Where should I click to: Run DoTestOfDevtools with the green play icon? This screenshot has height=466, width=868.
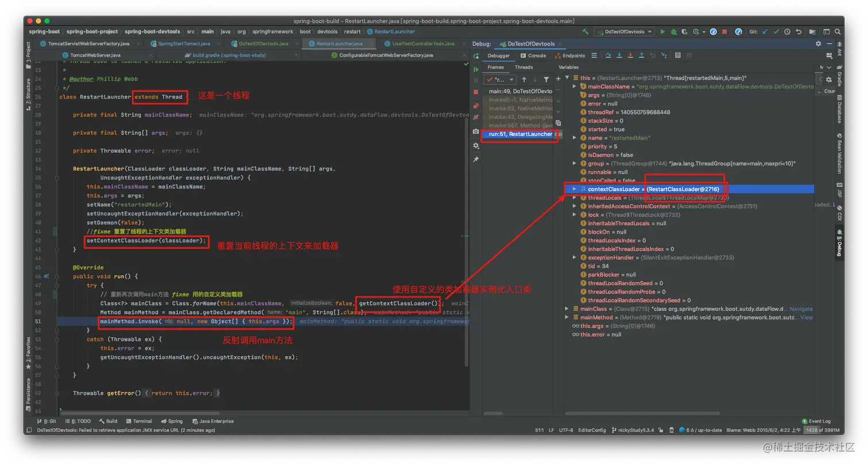(x=662, y=32)
